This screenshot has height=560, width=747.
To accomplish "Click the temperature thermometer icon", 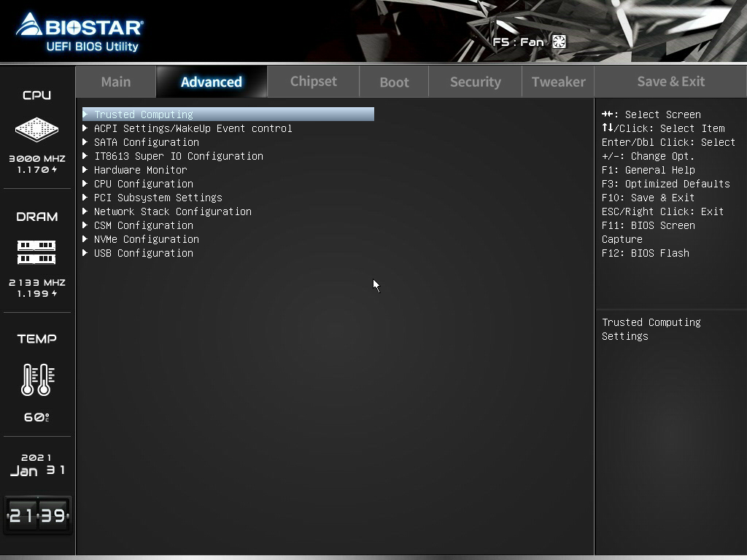I will (36, 379).
